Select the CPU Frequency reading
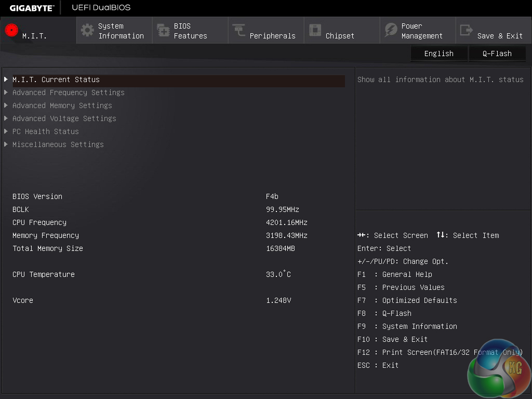 [286, 222]
